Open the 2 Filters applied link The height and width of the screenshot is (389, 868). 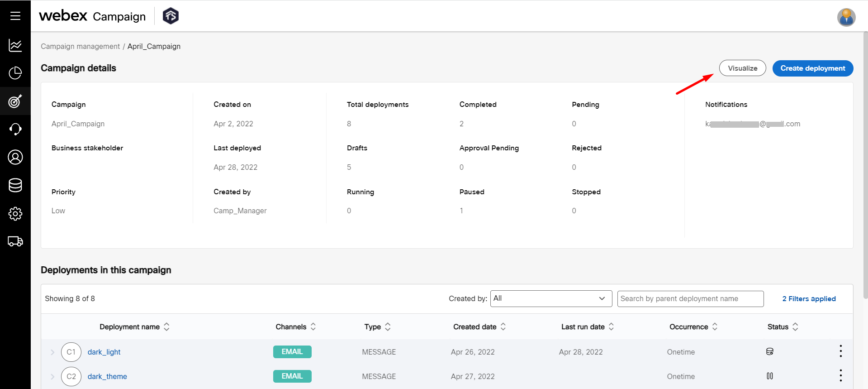point(809,298)
